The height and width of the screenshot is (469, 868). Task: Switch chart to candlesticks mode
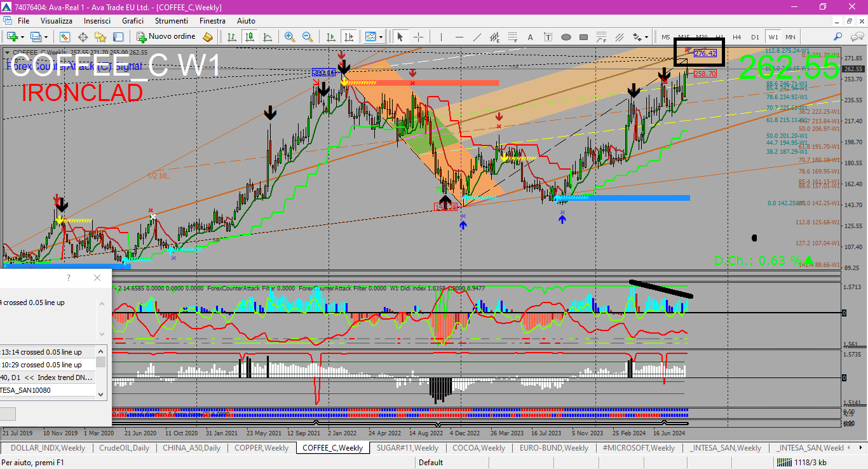pos(250,37)
